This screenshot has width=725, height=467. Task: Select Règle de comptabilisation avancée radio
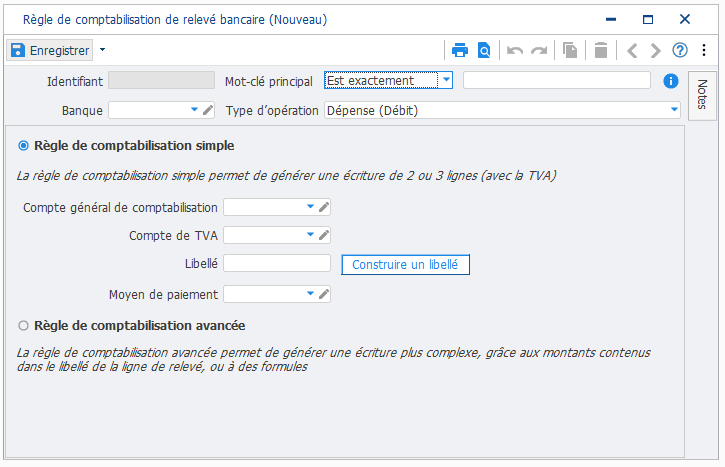coord(23,326)
